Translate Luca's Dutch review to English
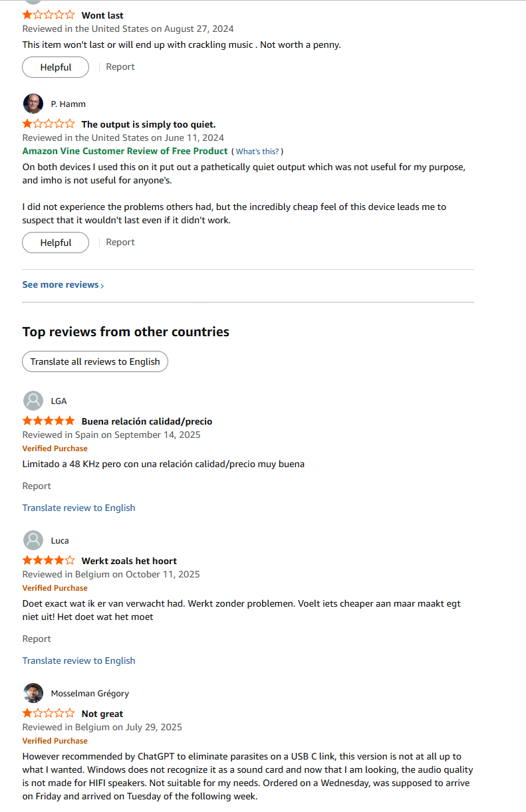The width and height of the screenshot is (526, 812). [x=78, y=660]
